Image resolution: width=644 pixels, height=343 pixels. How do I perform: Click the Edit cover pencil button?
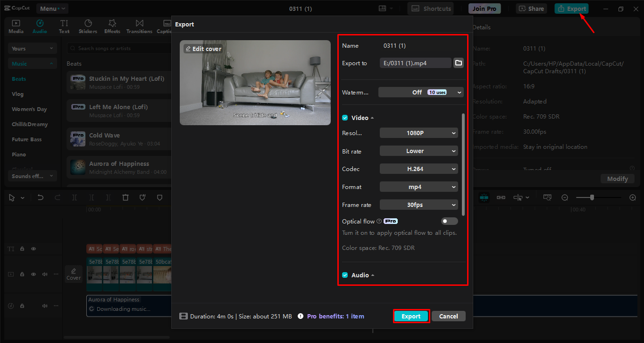pyautogui.click(x=203, y=49)
